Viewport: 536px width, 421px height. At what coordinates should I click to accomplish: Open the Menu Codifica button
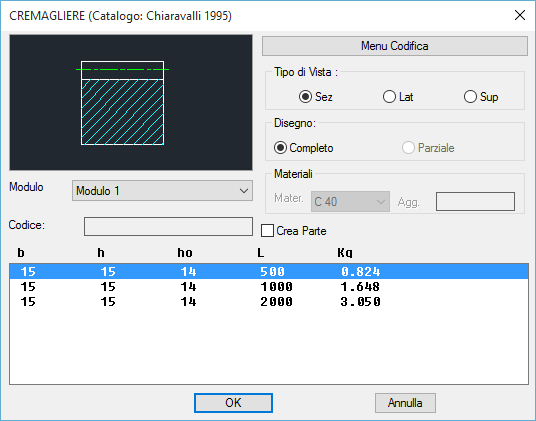[x=395, y=46]
